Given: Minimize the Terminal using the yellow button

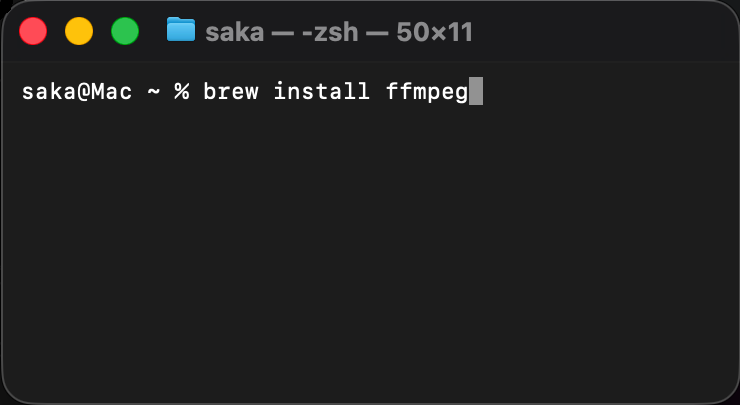Looking at the screenshot, I should click(79, 31).
